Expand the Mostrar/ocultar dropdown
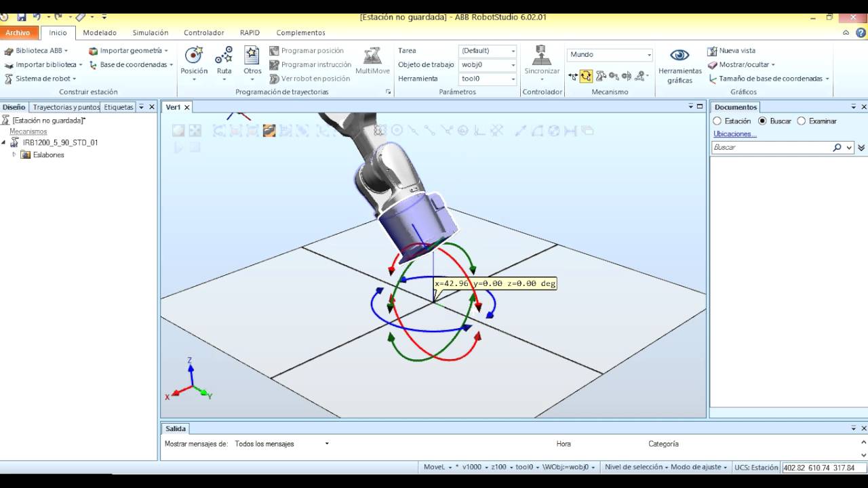Screen dimensions: 868x488 [x=773, y=65]
